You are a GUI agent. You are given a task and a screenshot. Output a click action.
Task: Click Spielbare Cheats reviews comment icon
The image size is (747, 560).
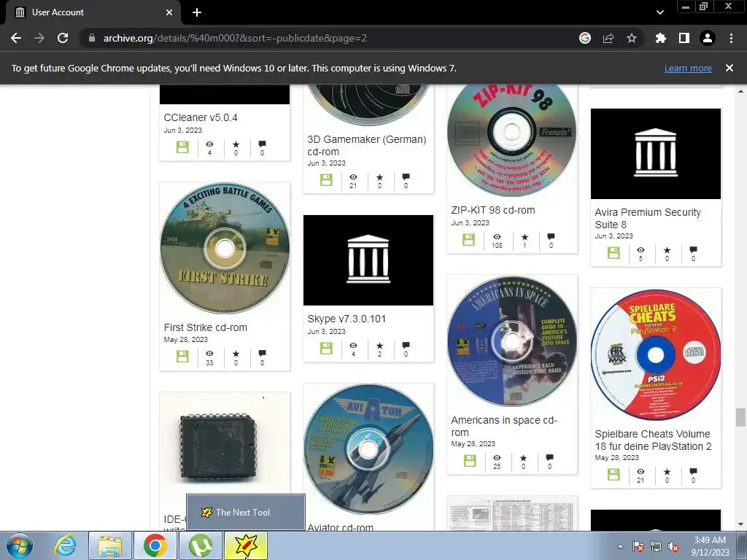tap(693, 472)
